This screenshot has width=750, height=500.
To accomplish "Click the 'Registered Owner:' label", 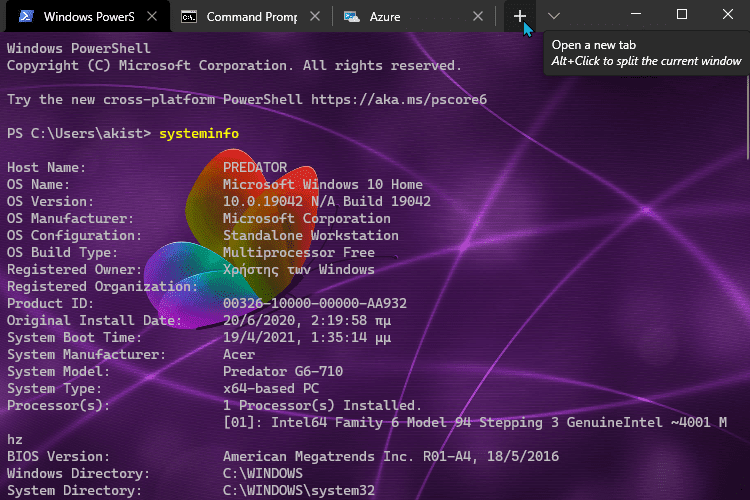I will point(75,269).
